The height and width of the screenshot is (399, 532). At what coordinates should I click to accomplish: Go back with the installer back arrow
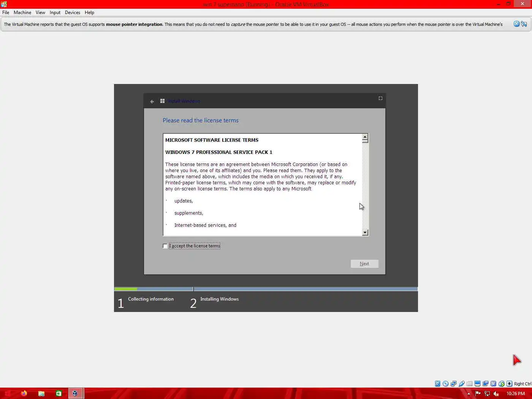click(152, 101)
